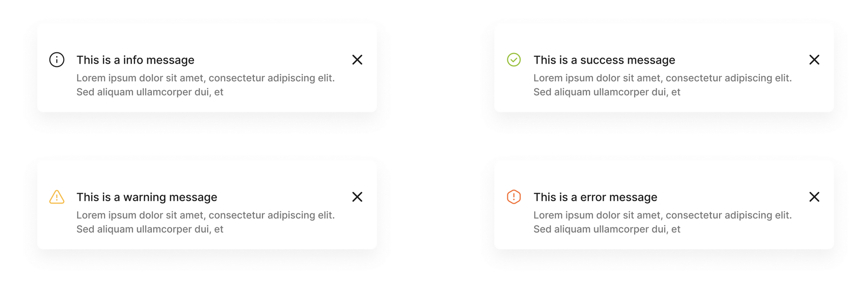Select the 'This is a success message' title

click(604, 60)
